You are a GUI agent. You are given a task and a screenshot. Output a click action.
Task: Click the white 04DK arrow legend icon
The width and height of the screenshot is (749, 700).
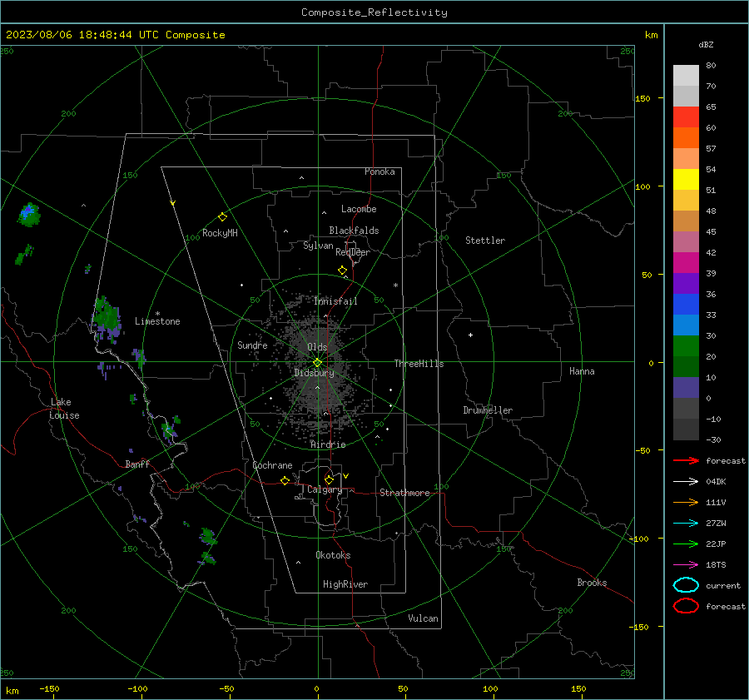click(x=686, y=481)
